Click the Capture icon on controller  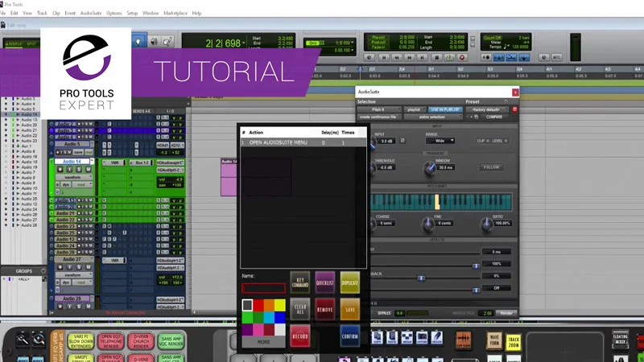tap(422, 337)
